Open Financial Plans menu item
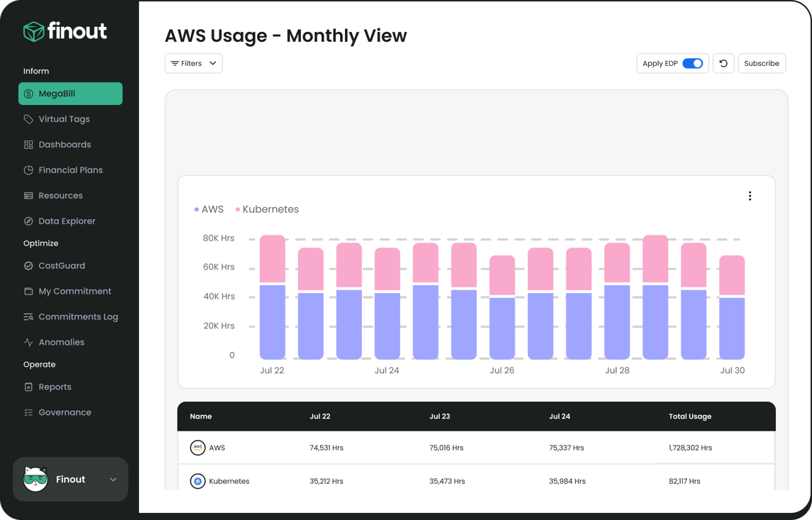This screenshot has width=812, height=520. (70, 170)
